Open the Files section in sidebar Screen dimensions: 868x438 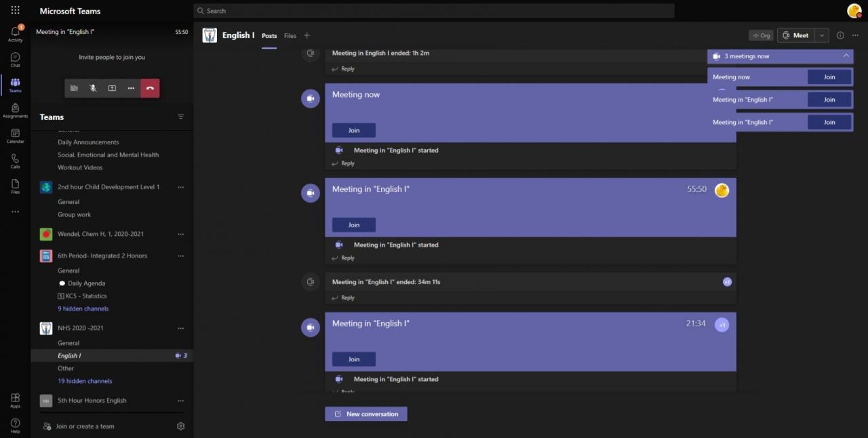coord(15,186)
